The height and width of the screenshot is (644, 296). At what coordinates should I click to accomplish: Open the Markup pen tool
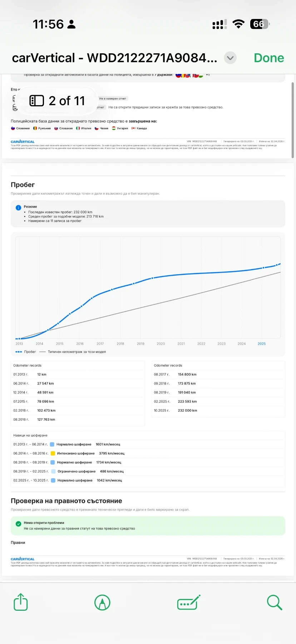click(x=102, y=602)
